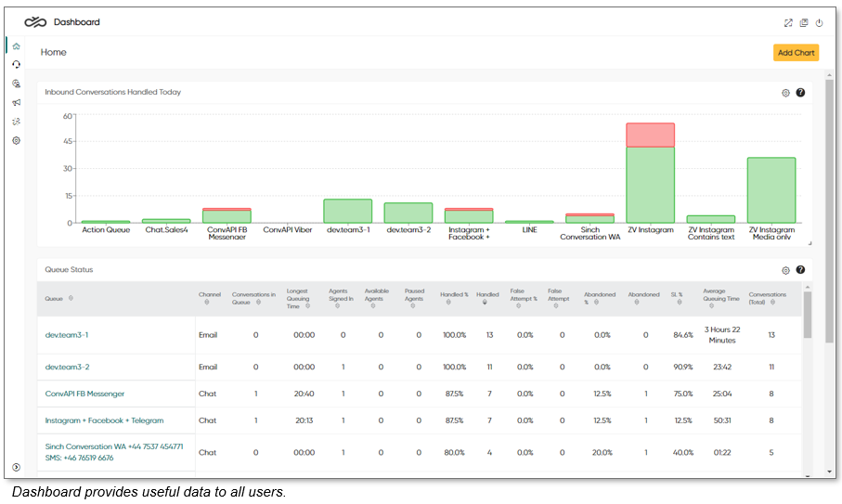Viewport: 842px width, 504px height.
Task: Click the Queue Status panel title
Action: click(x=69, y=269)
